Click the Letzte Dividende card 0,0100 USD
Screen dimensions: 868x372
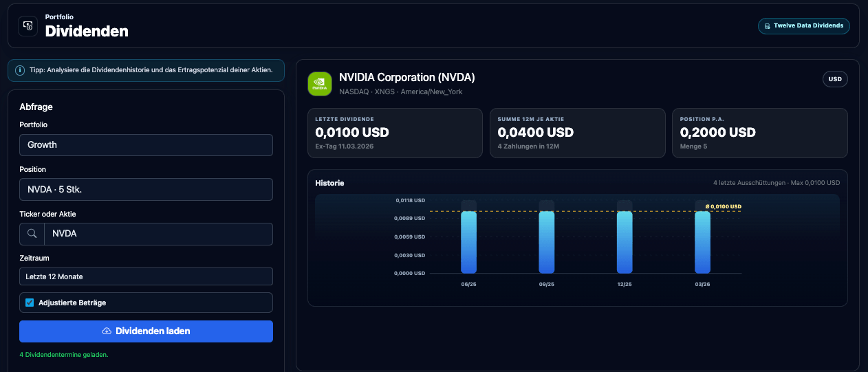(394, 133)
